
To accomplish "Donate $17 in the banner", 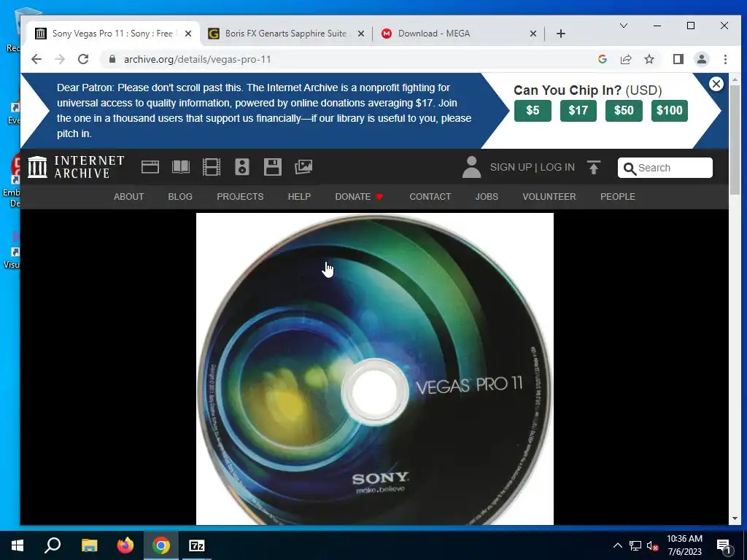I will 578,111.
